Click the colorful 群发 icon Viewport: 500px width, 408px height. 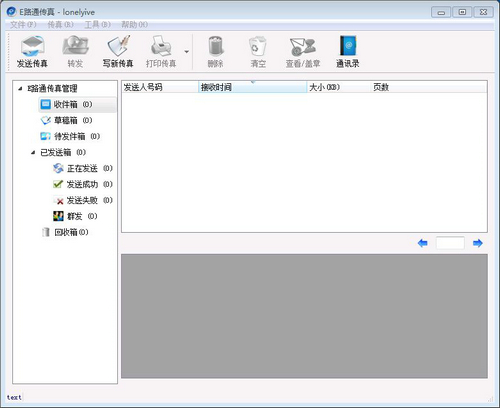point(58,216)
